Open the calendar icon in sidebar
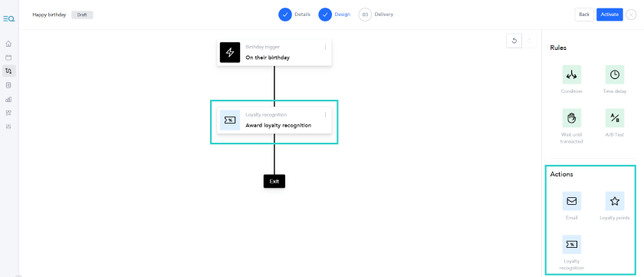Viewport: 644px width, 277px height. [x=8, y=58]
